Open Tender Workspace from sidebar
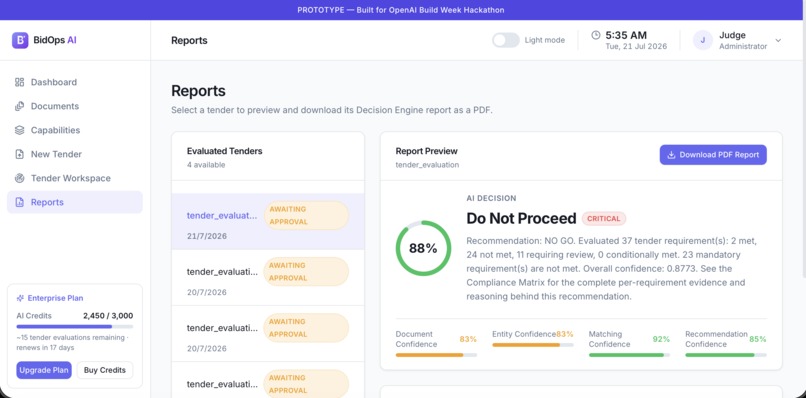Screen dimensions: 806x398 [x=75, y=178]
